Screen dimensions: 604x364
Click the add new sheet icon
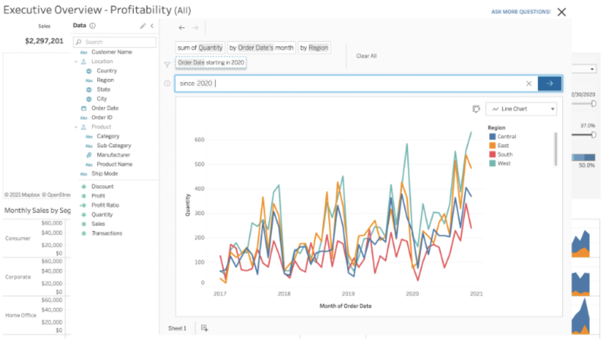(x=204, y=328)
